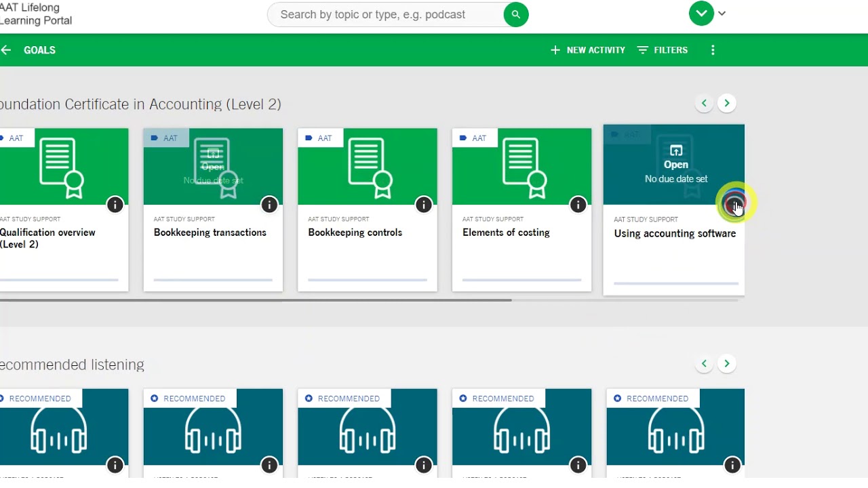Open the Bookkeeping transactions card title

click(x=210, y=232)
